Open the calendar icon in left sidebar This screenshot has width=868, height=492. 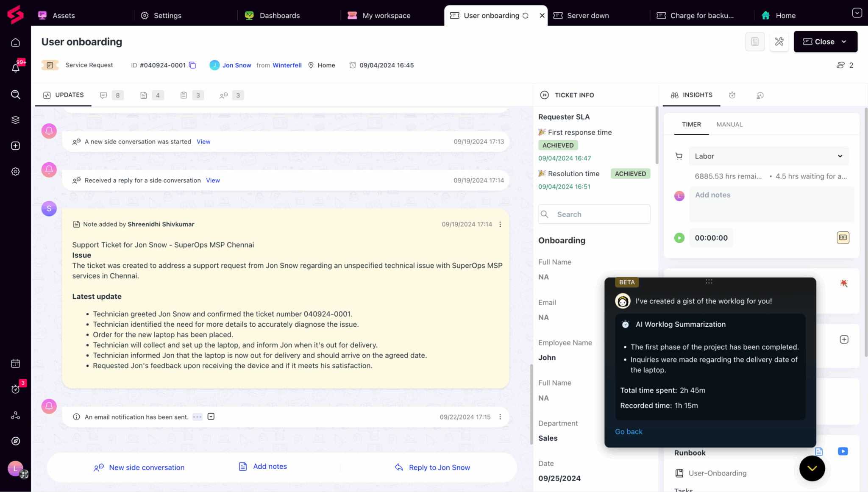[x=16, y=364]
